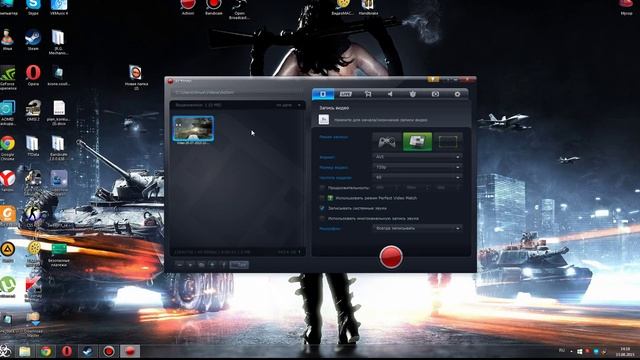The height and width of the screenshot is (360, 640).
Task: Click the minus delete button under recordings list
Action: 180,265
